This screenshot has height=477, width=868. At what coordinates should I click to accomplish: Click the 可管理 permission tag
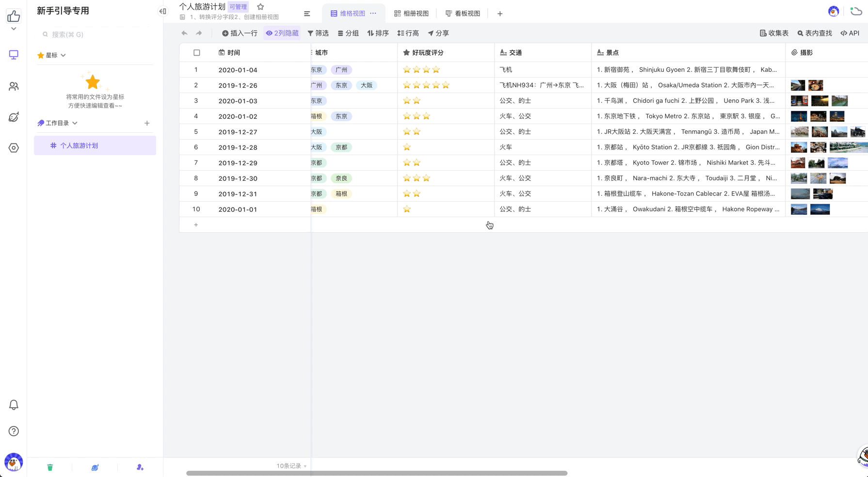[238, 7]
